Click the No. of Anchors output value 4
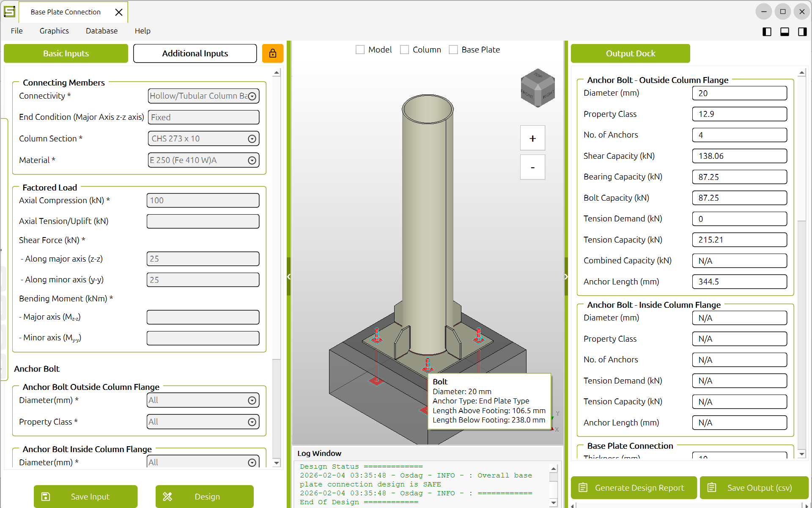The width and height of the screenshot is (812, 508). (740, 135)
